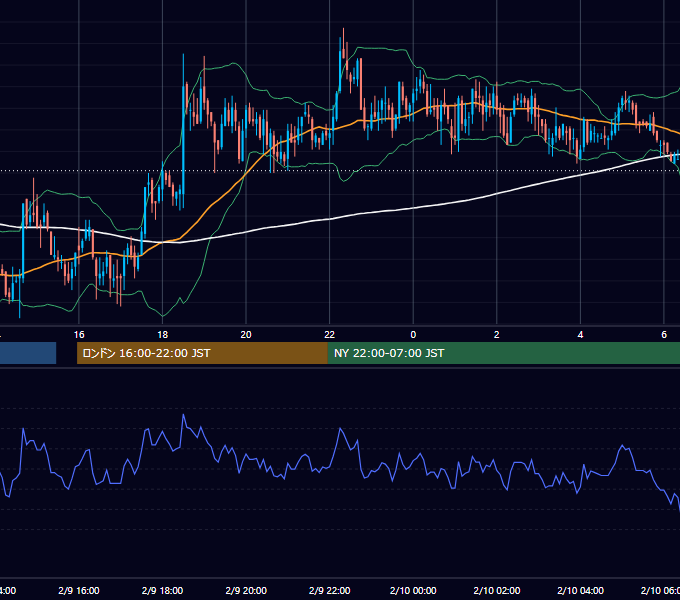Click the 22 hour label on price chart

pyautogui.click(x=330, y=335)
